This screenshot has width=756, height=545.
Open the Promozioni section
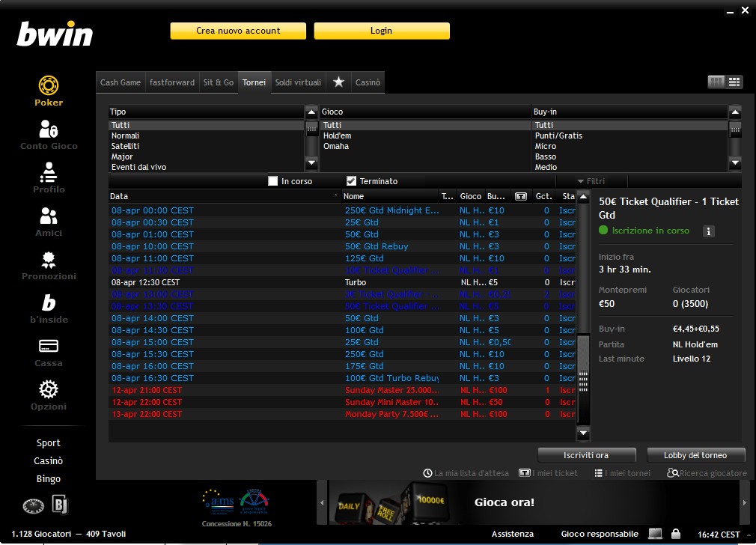click(x=49, y=265)
